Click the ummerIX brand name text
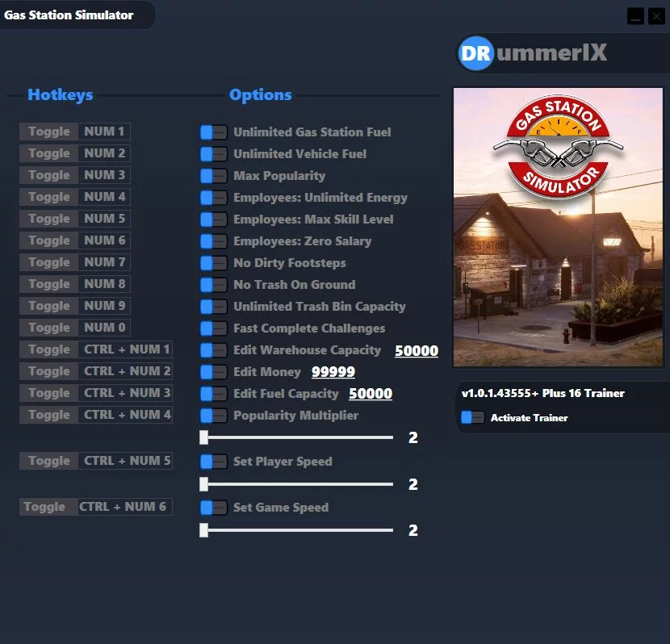Screen dimensions: 670x644 click(x=551, y=53)
